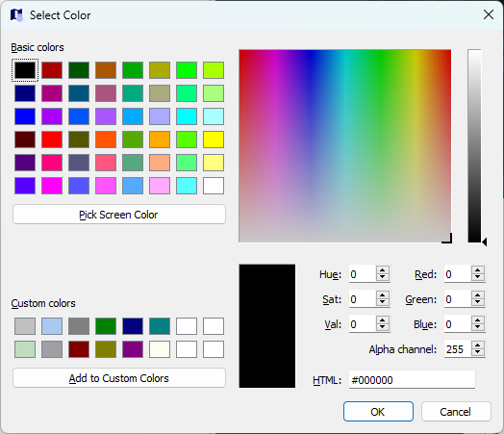Choose the white basic color swatch
Viewport: 504px width, 434px height.
[x=214, y=186]
